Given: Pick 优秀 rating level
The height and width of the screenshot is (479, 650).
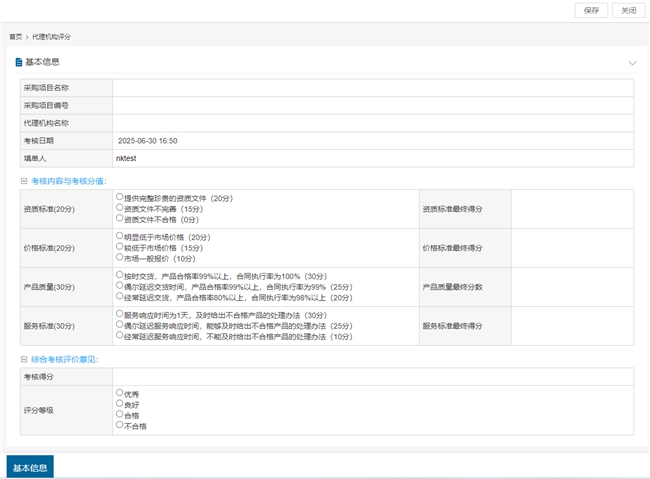Looking at the screenshot, I should point(120,394).
